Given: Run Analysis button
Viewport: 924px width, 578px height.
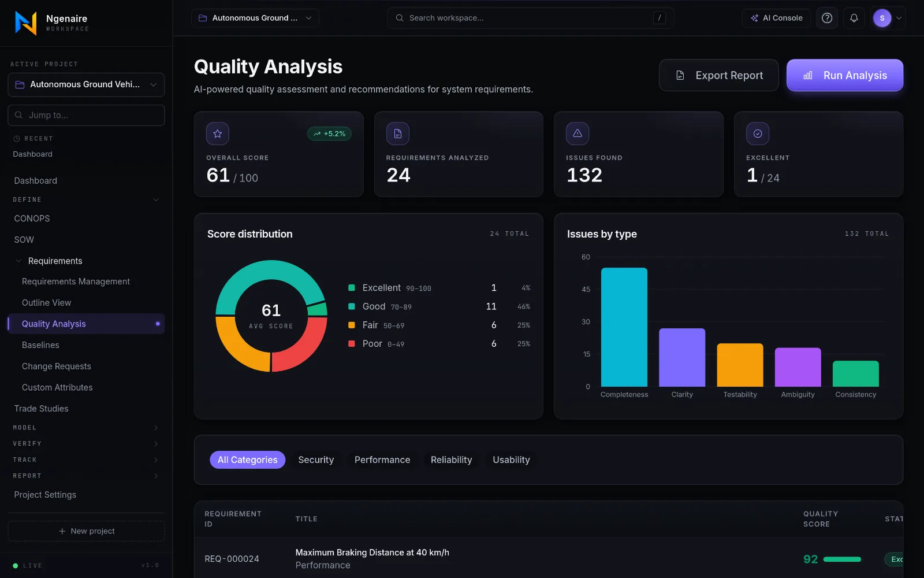Looking at the screenshot, I should click(x=845, y=75).
